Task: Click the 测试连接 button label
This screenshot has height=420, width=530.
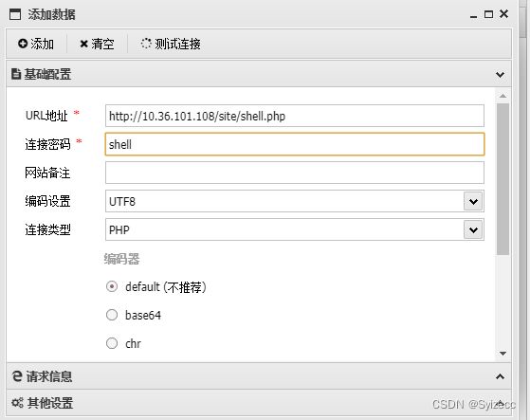Action: pyautogui.click(x=178, y=44)
